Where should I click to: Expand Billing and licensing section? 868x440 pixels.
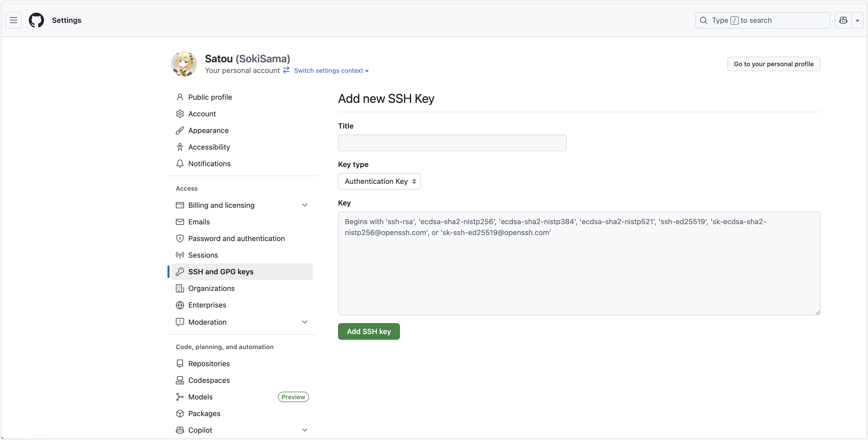click(305, 205)
